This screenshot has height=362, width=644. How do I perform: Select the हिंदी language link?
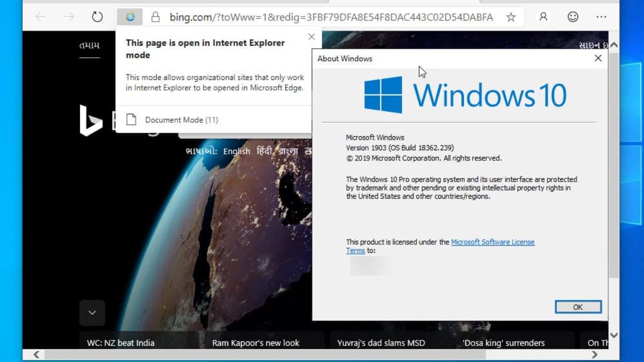[264, 151]
